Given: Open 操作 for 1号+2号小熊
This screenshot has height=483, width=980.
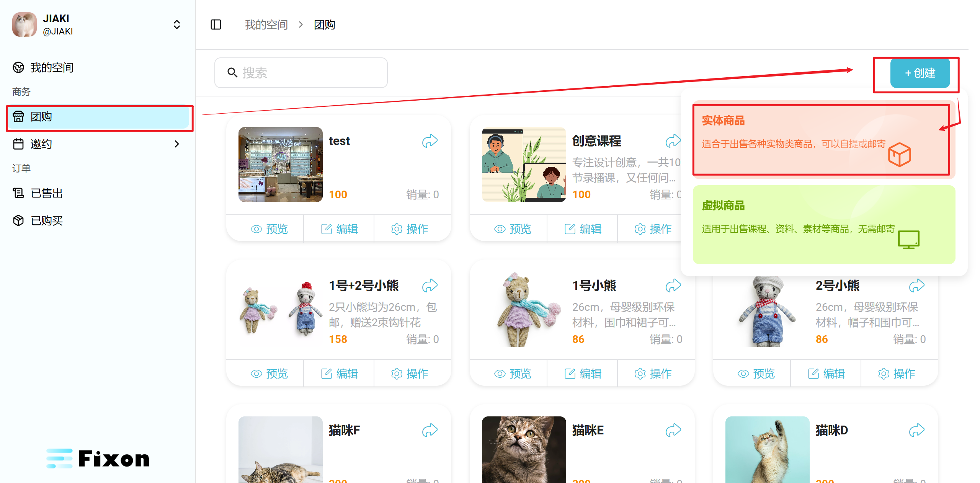Looking at the screenshot, I should tap(410, 374).
